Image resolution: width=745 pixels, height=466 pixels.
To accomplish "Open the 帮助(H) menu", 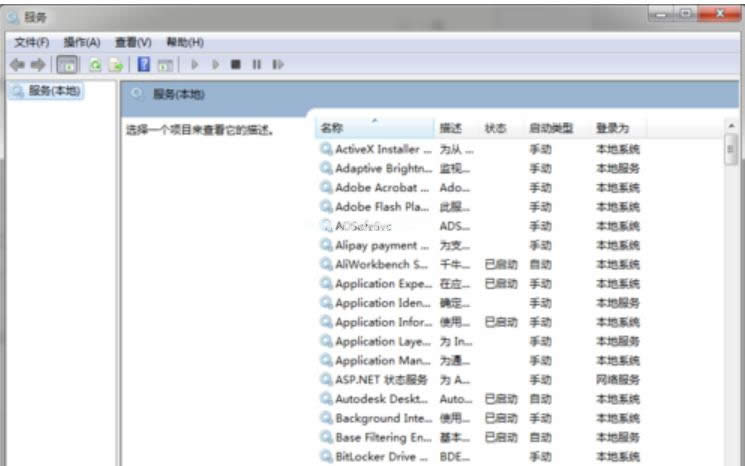I will [185, 42].
